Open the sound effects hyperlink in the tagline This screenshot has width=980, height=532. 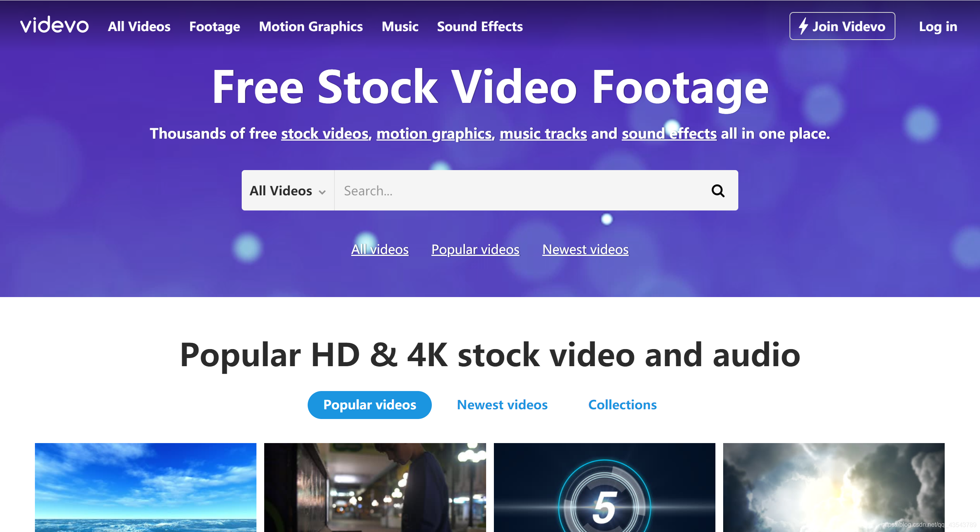coord(669,134)
